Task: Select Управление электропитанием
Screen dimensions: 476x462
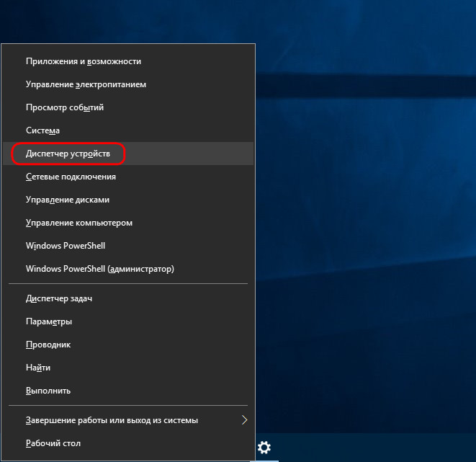Action: click(x=127, y=84)
